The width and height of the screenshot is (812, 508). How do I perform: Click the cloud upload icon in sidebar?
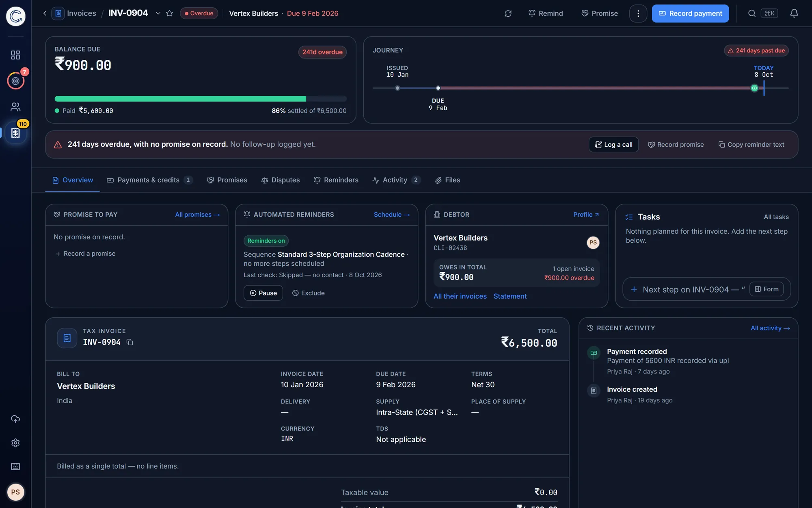15,419
